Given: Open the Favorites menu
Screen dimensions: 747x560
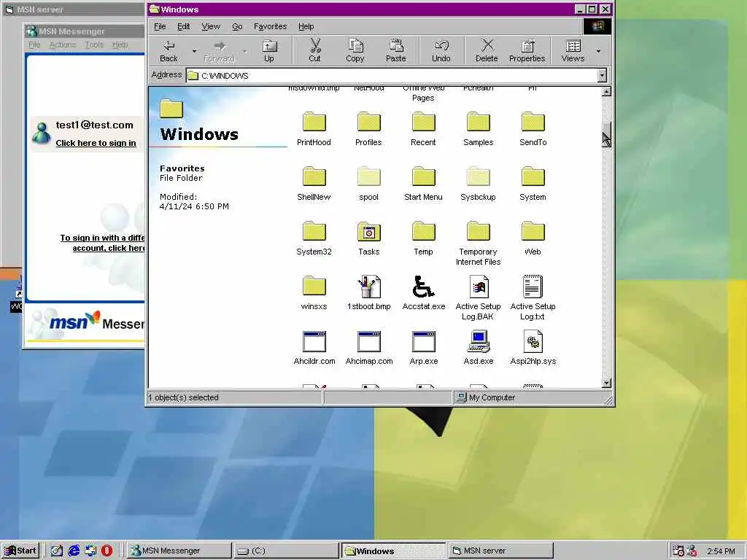Looking at the screenshot, I should tap(270, 27).
